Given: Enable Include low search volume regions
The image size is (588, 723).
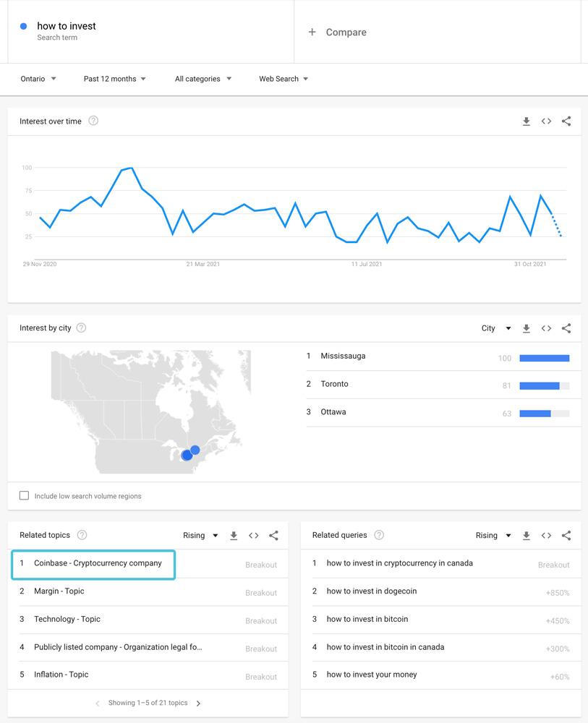Looking at the screenshot, I should pos(25,496).
